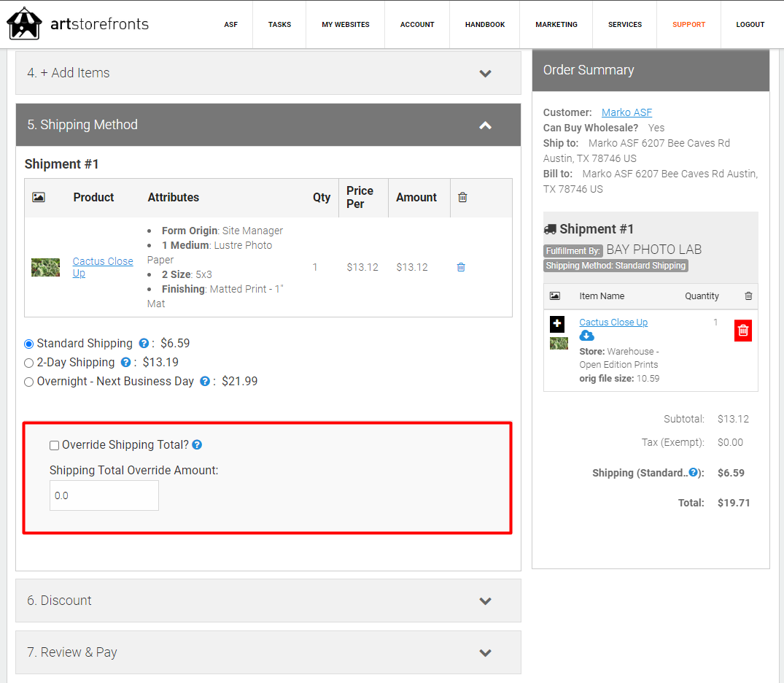Open help icon next to 2-Day Shipping
This screenshot has width=784, height=683.
click(125, 362)
